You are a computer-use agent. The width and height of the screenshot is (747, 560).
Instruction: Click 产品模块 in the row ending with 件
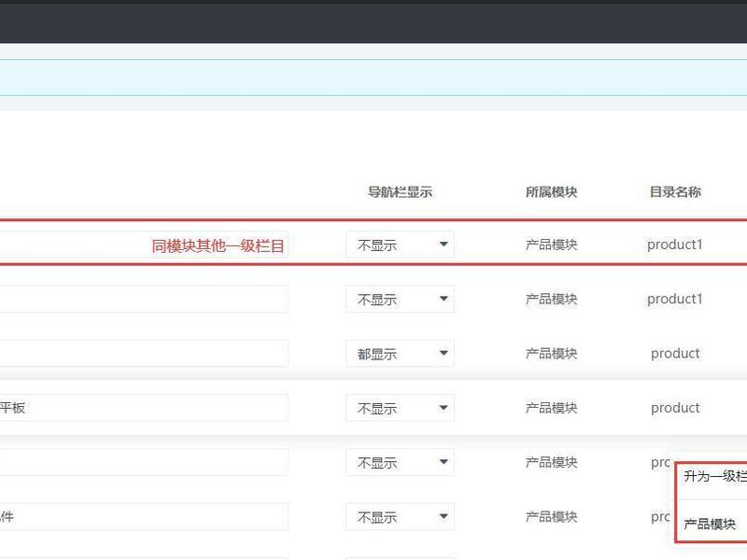tap(551, 517)
